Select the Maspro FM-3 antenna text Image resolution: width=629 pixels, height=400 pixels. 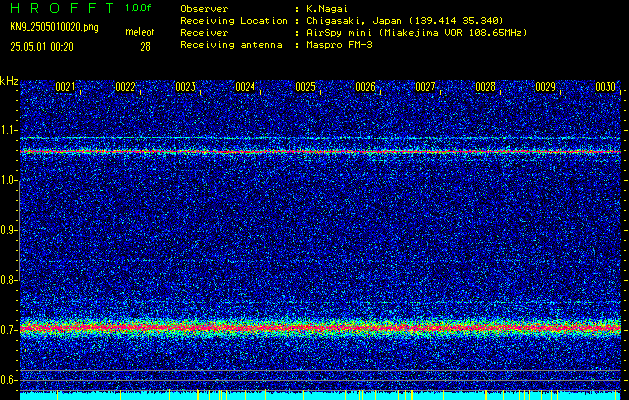(339, 45)
